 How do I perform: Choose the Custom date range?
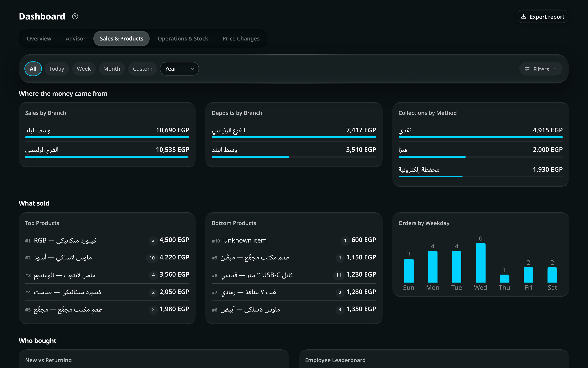click(x=143, y=69)
